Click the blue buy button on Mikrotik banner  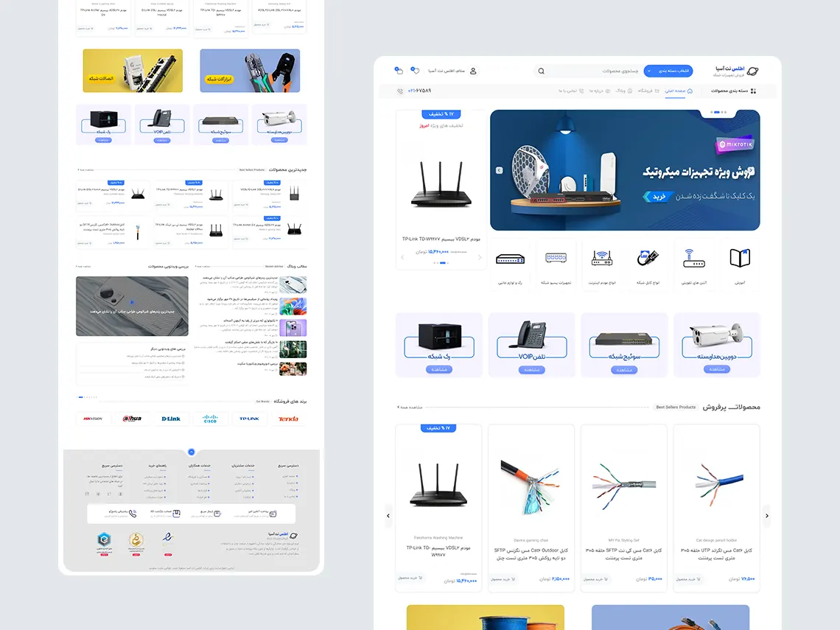click(x=657, y=197)
